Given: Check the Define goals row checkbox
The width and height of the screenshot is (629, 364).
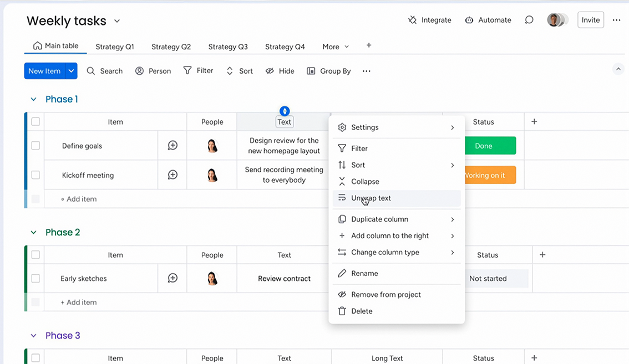Looking at the screenshot, I should (x=35, y=146).
